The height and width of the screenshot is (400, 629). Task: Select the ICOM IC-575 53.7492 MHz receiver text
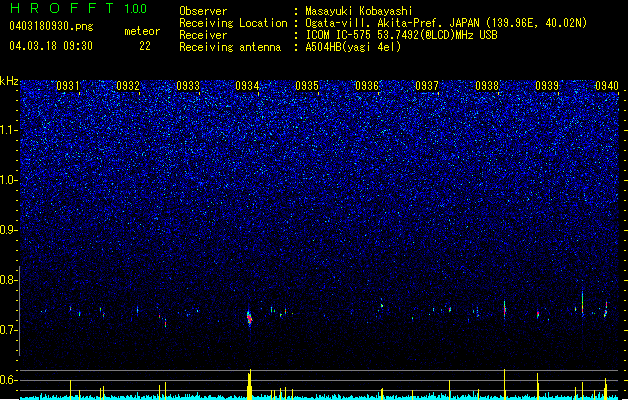(x=401, y=35)
